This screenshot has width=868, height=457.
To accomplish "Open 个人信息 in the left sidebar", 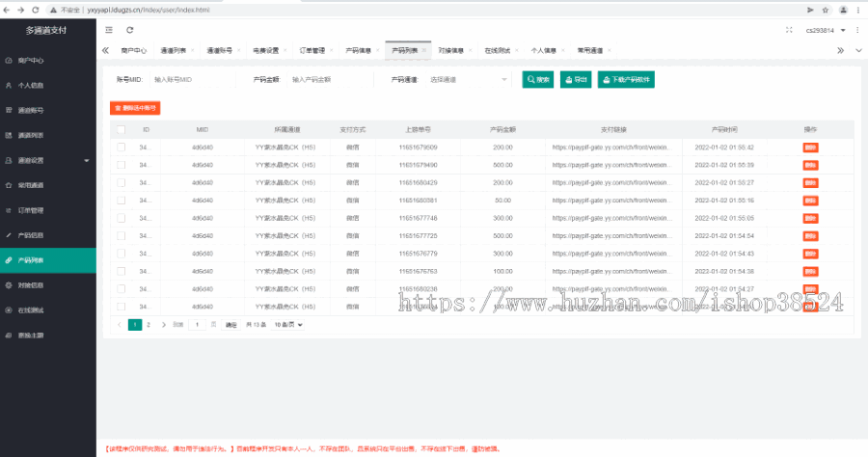I will 31,85.
